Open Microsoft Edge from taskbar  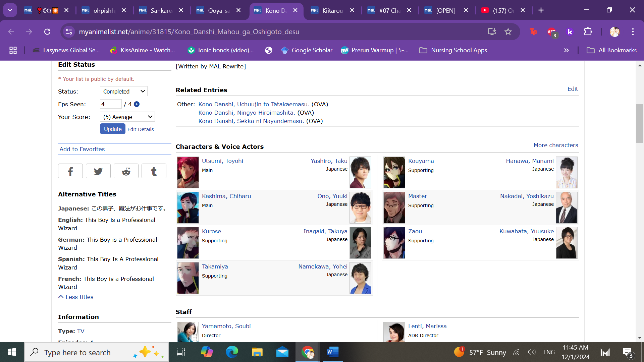[x=232, y=352]
